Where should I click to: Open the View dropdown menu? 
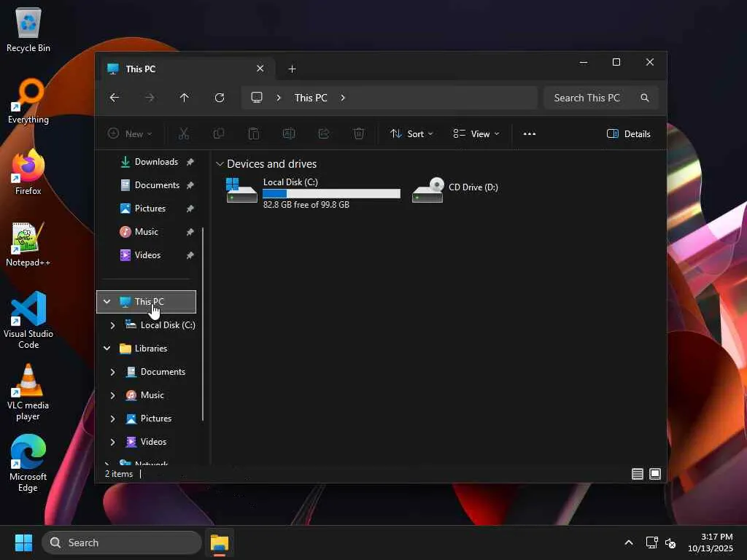(x=476, y=134)
